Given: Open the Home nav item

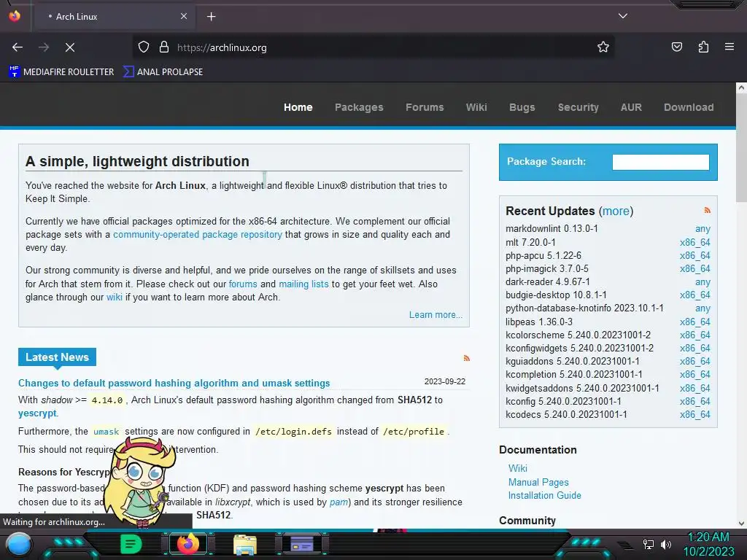Looking at the screenshot, I should 298,107.
